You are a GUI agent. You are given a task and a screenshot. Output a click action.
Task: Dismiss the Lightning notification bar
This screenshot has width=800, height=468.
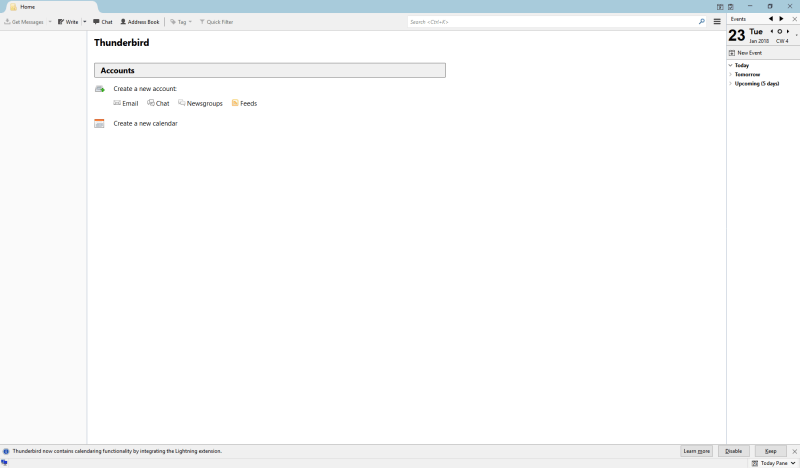[x=794, y=451]
